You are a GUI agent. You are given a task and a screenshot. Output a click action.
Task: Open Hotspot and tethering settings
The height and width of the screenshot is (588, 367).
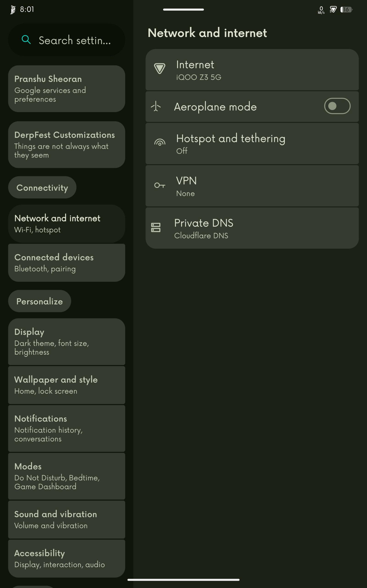(x=252, y=144)
